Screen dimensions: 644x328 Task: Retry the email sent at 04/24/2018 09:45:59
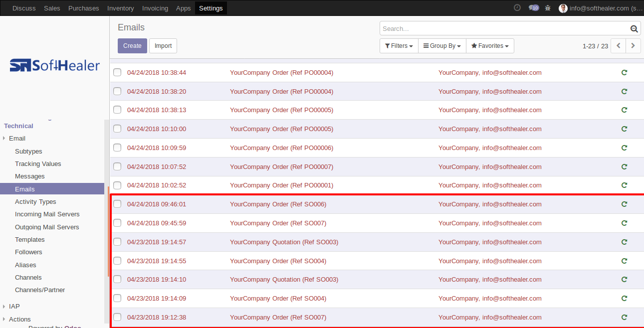click(624, 223)
